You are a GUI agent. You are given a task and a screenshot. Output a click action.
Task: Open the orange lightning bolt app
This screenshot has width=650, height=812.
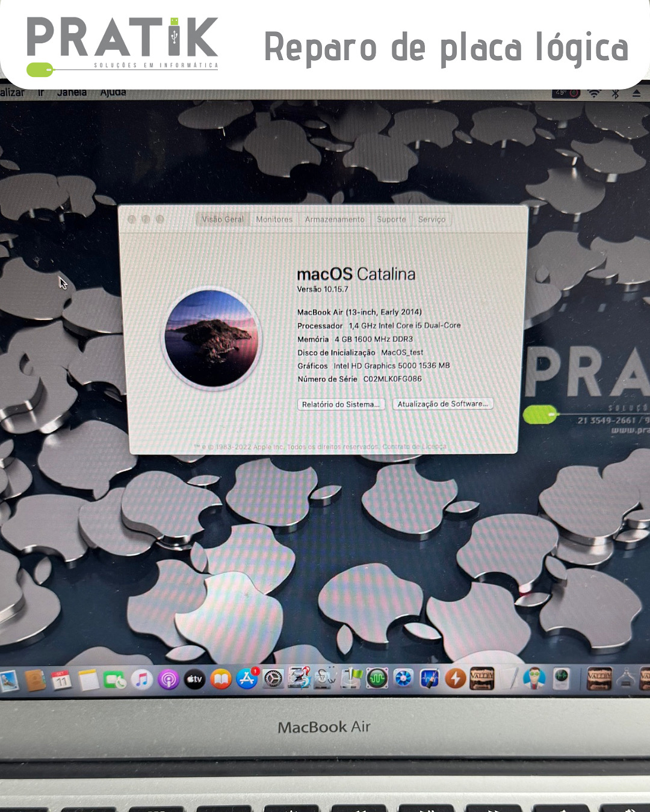tap(456, 678)
